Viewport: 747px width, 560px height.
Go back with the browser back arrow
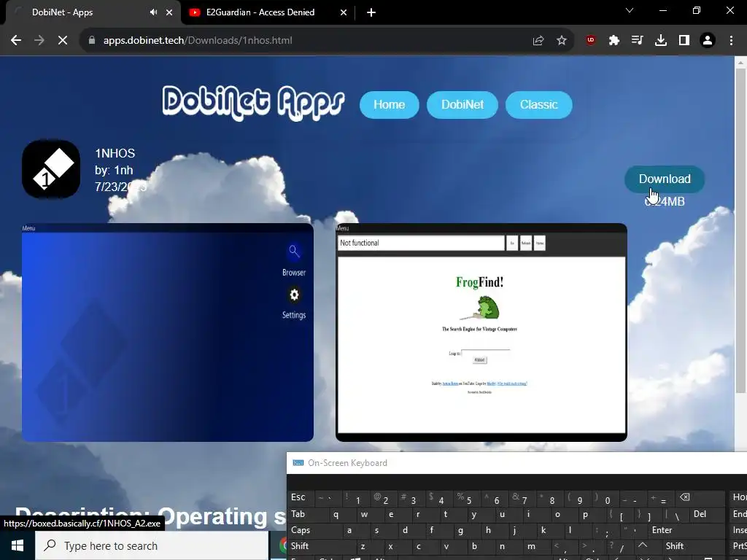click(16, 41)
